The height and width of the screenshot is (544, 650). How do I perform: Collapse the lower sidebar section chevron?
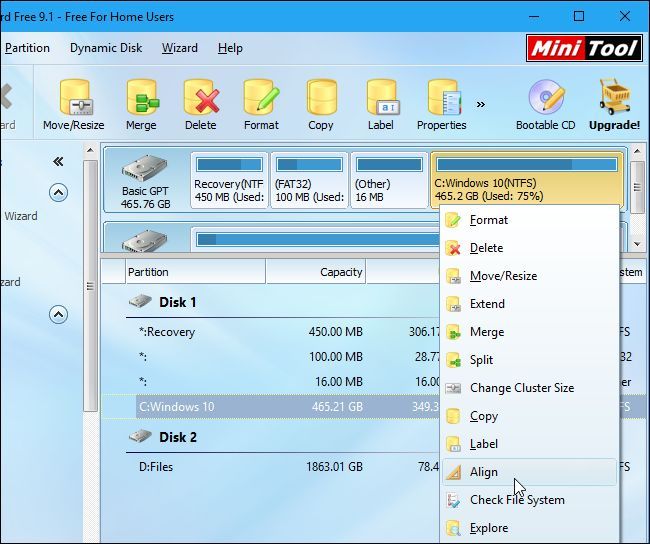[x=58, y=315]
